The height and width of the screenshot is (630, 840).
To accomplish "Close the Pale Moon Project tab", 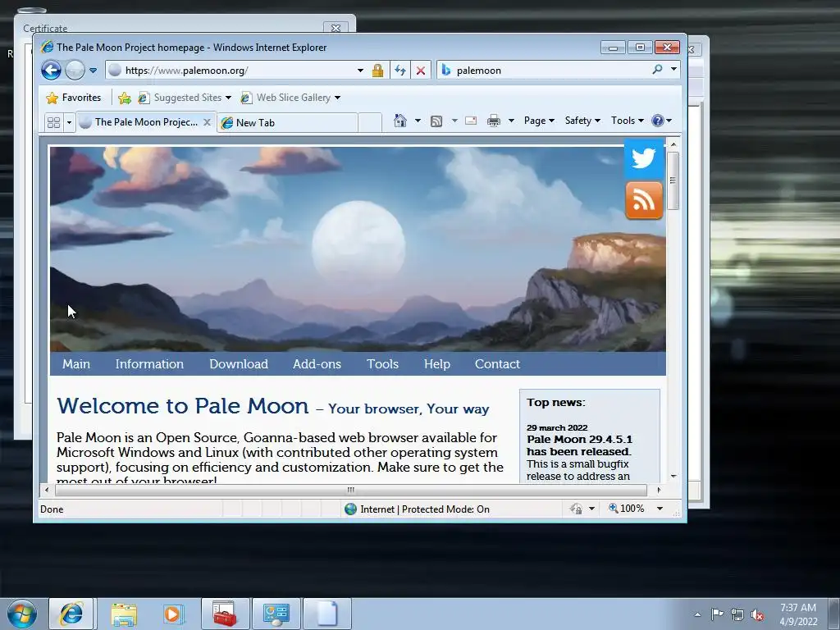I will coord(208,122).
